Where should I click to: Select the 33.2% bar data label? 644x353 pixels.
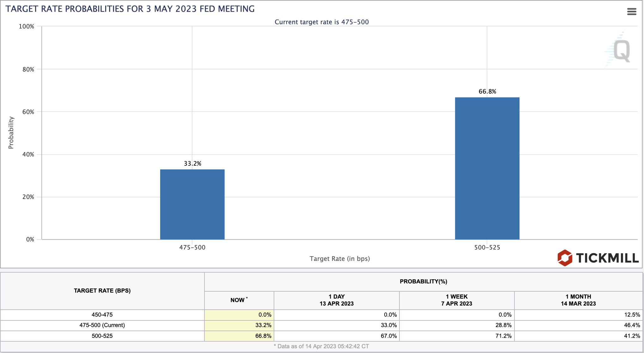pos(192,164)
